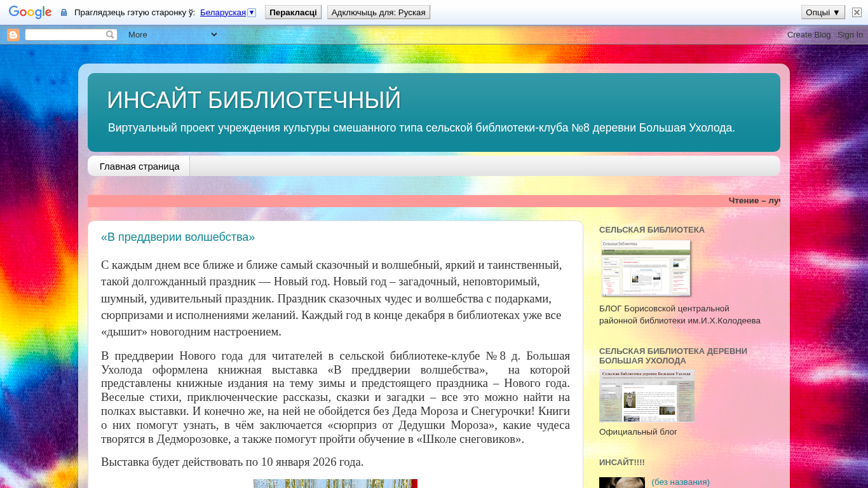Open the Опцыі options dropdown
Viewport: 868px width, 488px height.
tap(823, 13)
